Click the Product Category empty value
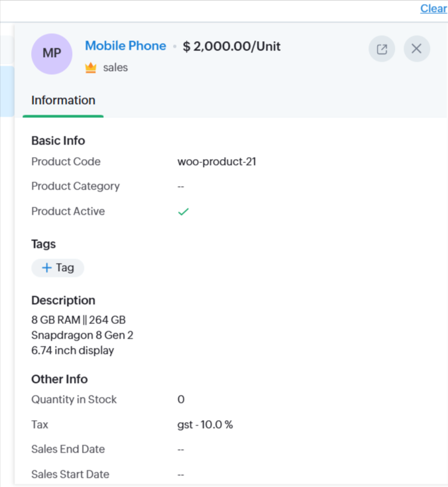 pos(181,186)
